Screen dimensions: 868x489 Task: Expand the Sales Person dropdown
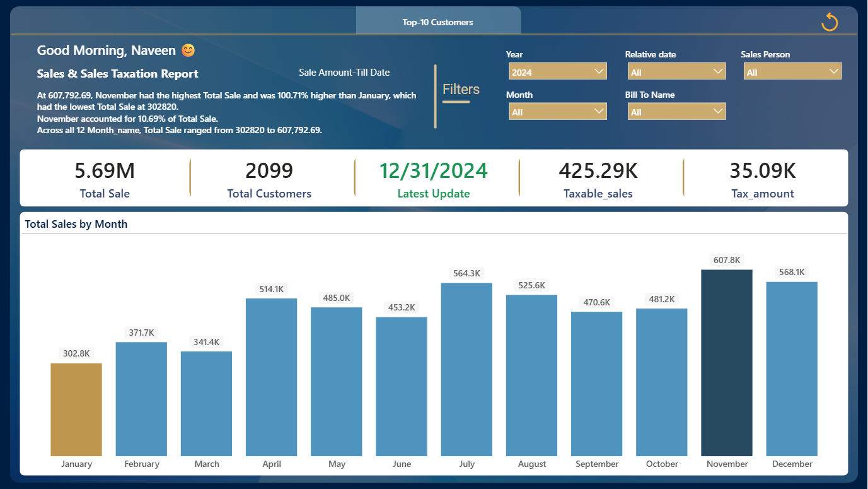pyautogui.click(x=792, y=72)
